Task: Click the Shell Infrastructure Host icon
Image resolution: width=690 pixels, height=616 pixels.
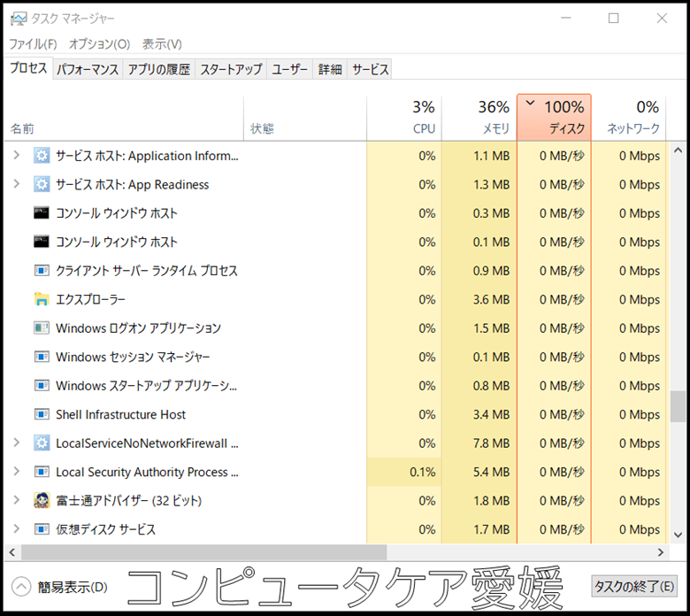Action: (x=42, y=414)
